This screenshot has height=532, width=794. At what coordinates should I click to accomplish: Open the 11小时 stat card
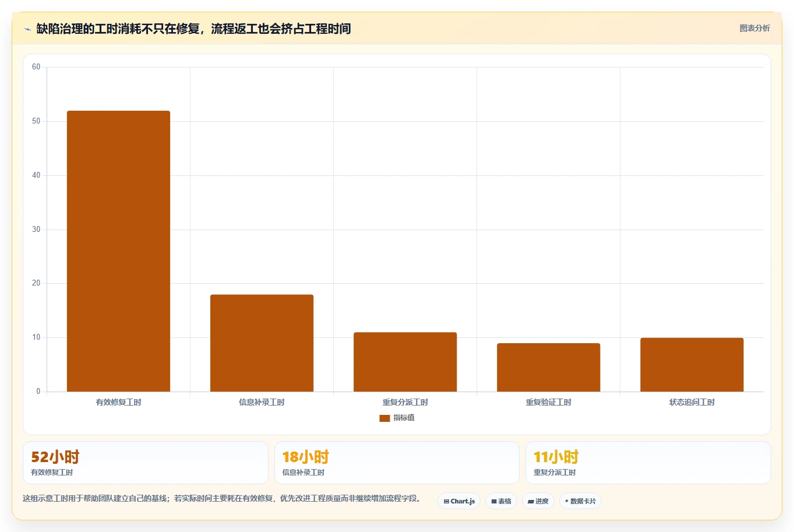[648, 463]
